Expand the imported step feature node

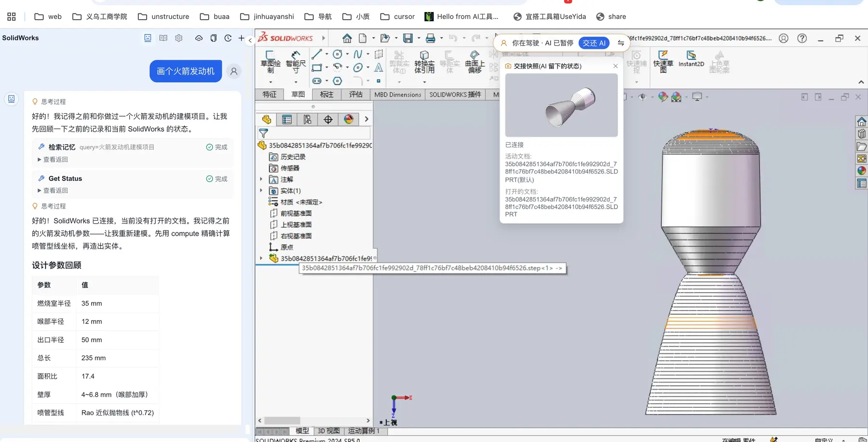[x=261, y=258]
